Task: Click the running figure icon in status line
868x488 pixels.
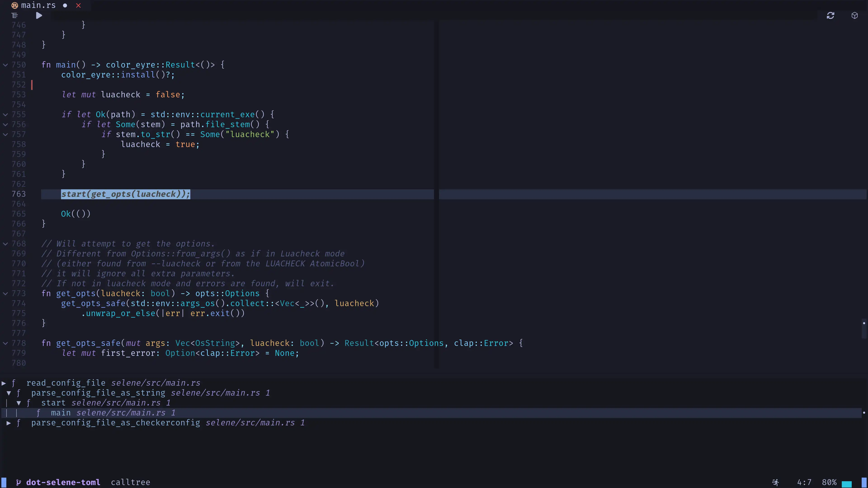Action: pos(776,482)
